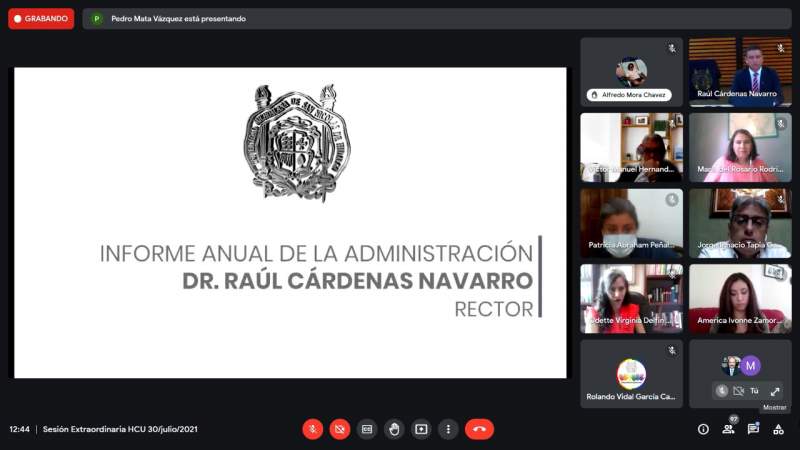Click the 'RECTOR' text in the slide
The width and height of the screenshot is (800, 450).
[494, 309]
